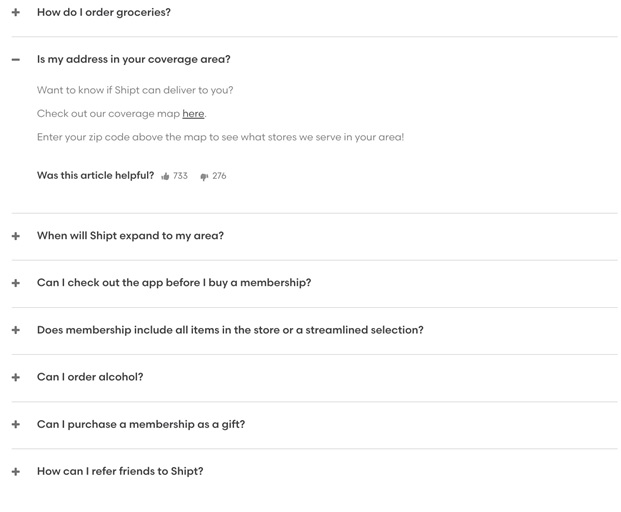Click plus icon beside refer friends question
Viewport: 621px width, 512px height.
(x=16, y=472)
